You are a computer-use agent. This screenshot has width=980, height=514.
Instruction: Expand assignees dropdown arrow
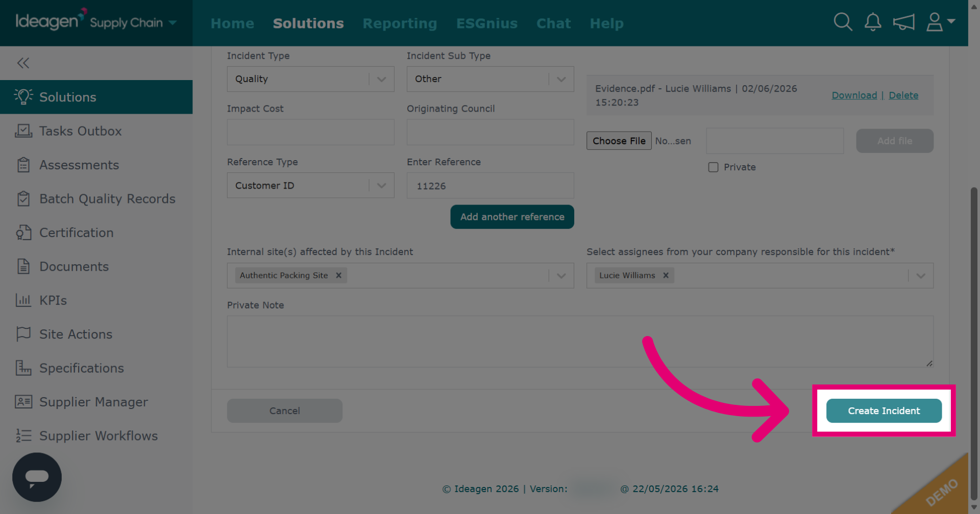click(921, 275)
